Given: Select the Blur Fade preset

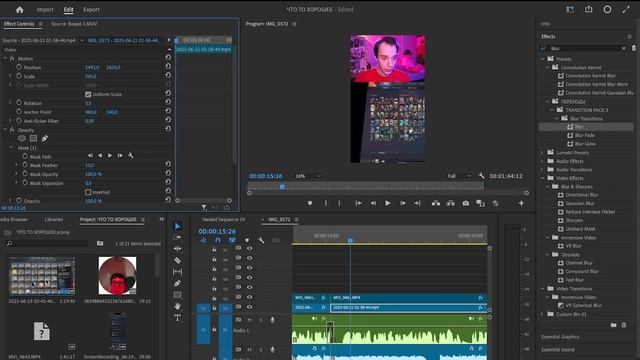Looking at the screenshot, I should pos(584,135).
